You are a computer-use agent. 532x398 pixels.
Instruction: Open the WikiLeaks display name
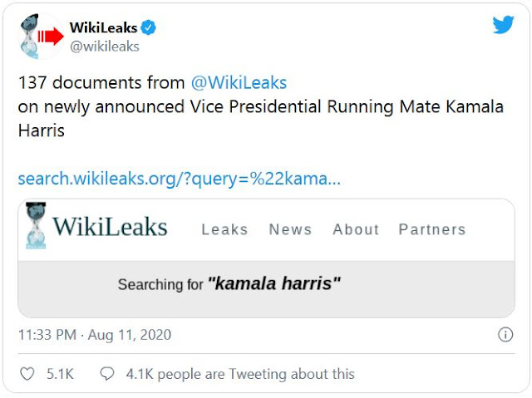pos(103,28)
